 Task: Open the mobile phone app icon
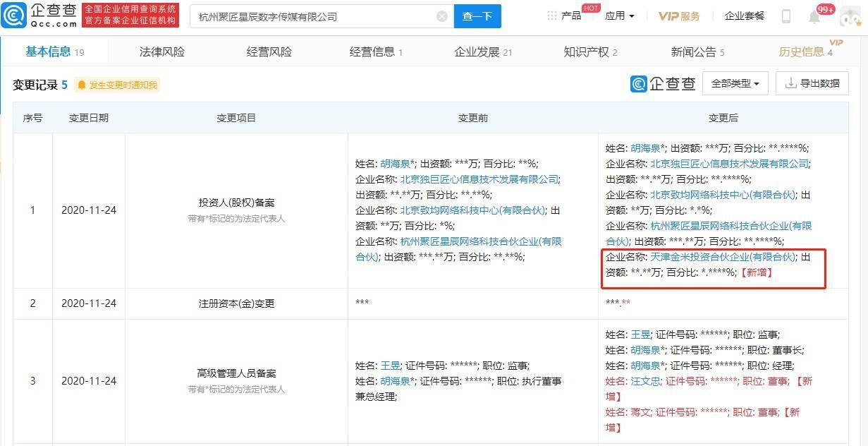[x=786, y=16]
